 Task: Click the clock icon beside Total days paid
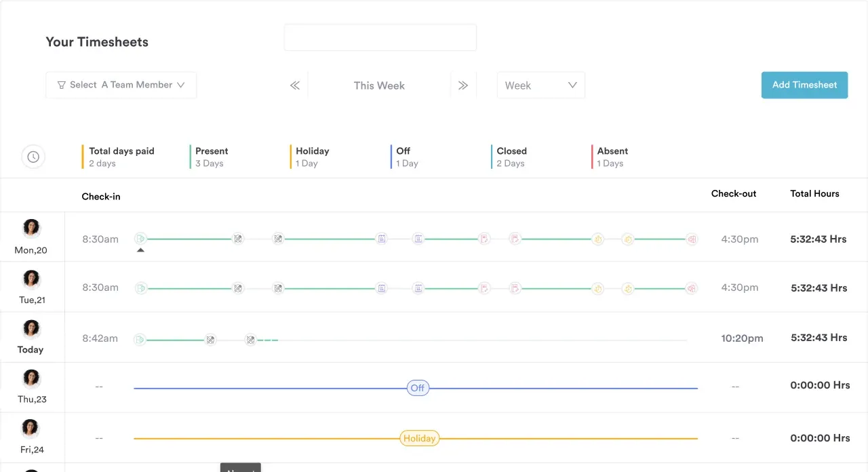(33, 157)
